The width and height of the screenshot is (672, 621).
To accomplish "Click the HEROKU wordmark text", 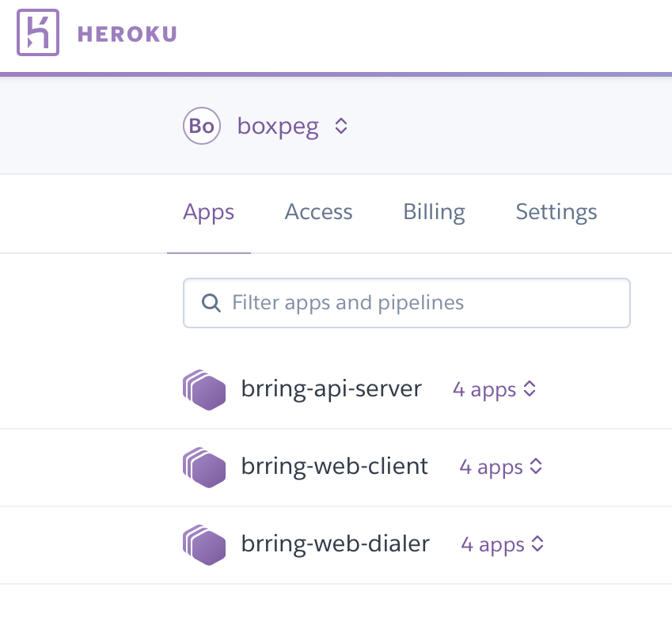I will pos(127,34).
